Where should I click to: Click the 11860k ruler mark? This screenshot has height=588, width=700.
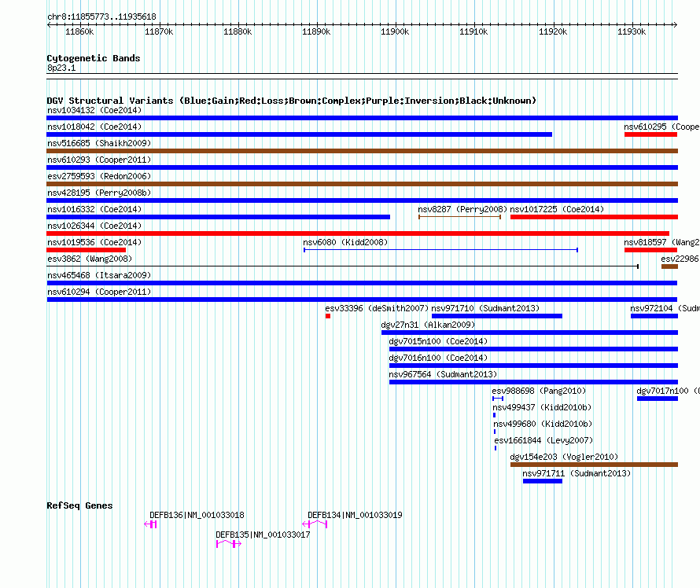pyautogui.click(x=79, y=31)
